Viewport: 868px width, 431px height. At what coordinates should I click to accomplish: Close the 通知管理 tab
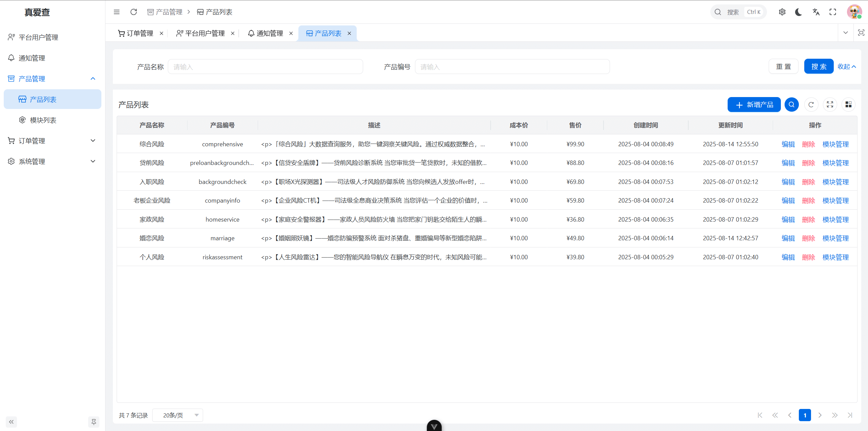[291, 33]
